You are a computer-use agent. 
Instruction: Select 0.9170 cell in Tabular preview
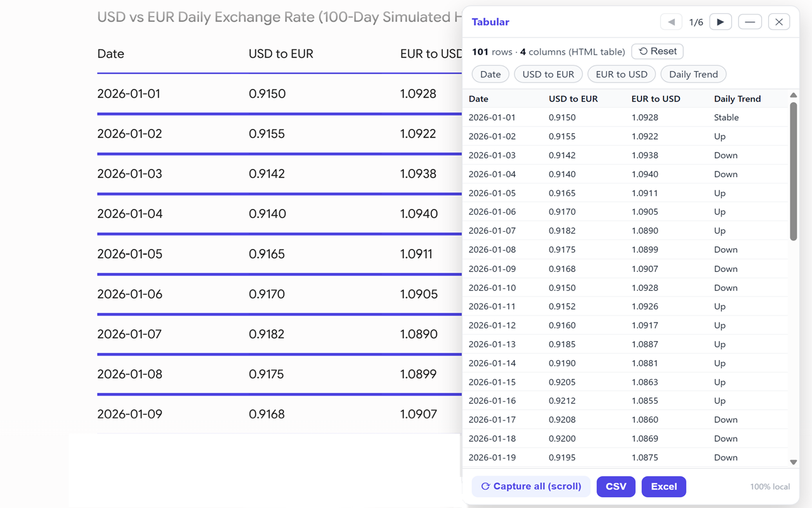(x=562, y=212)
